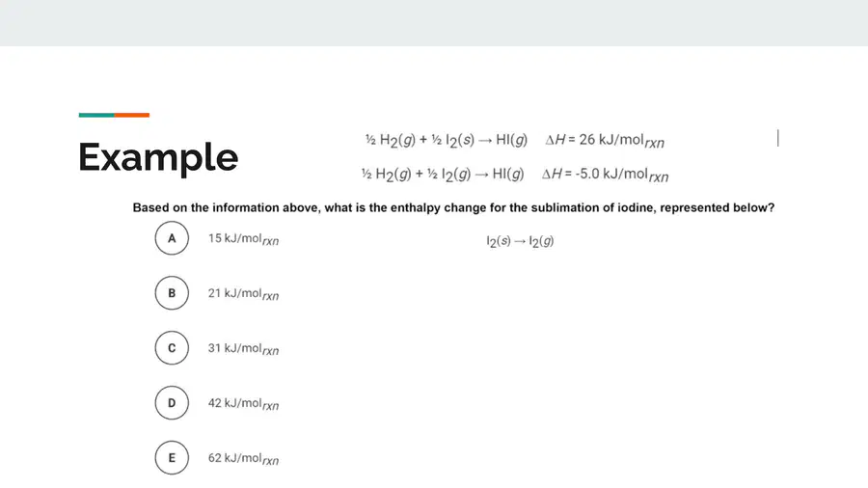Select the ΔH = -5.0 kJ/mol value

pyautogui.click(x=605, y=175)
